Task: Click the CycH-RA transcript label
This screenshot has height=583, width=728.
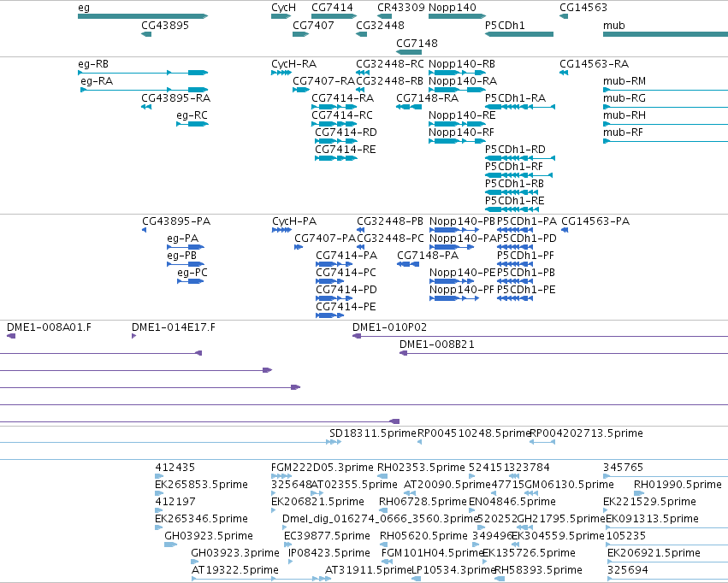Action: pos(294,64)
